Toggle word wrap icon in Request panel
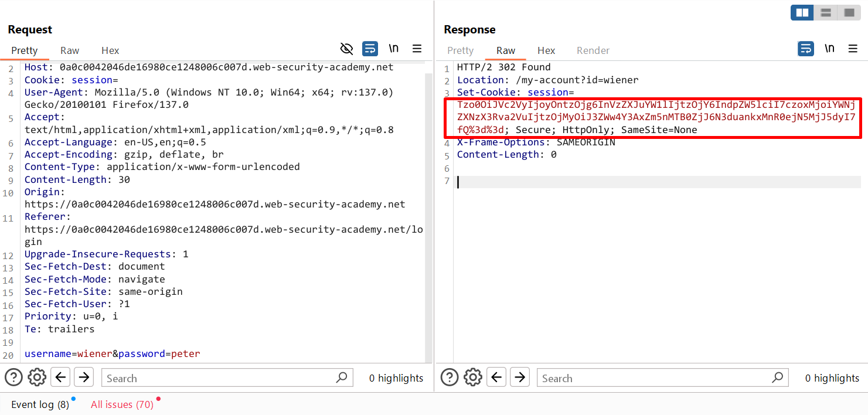 [x=370, y=49]
